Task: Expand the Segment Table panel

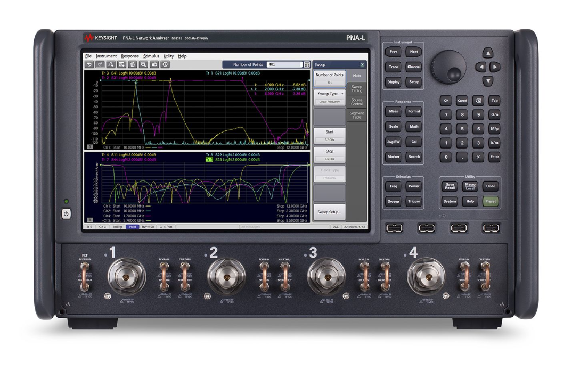Action: click(x=356, y=113)
